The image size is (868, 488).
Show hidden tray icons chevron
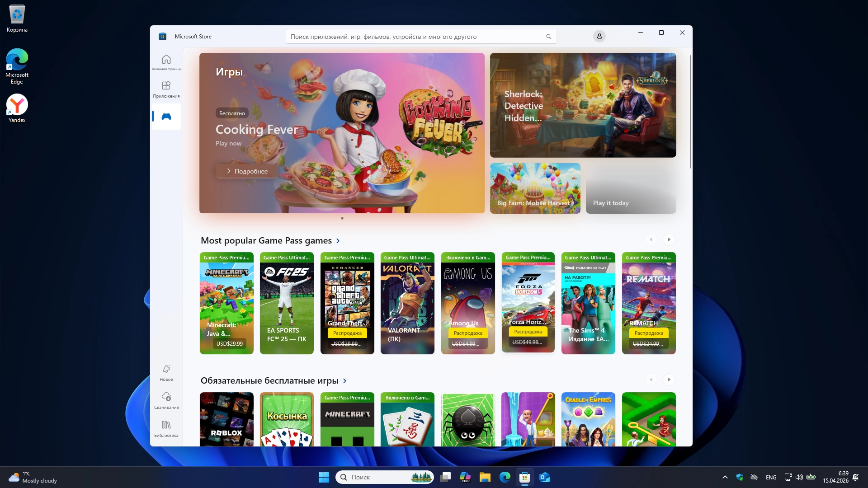[725, 477]
